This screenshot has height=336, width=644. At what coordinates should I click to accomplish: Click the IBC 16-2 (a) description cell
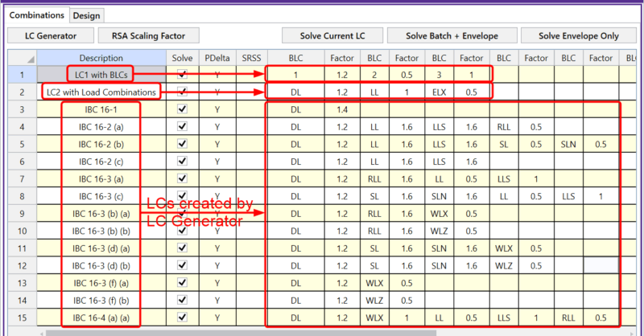101,127
